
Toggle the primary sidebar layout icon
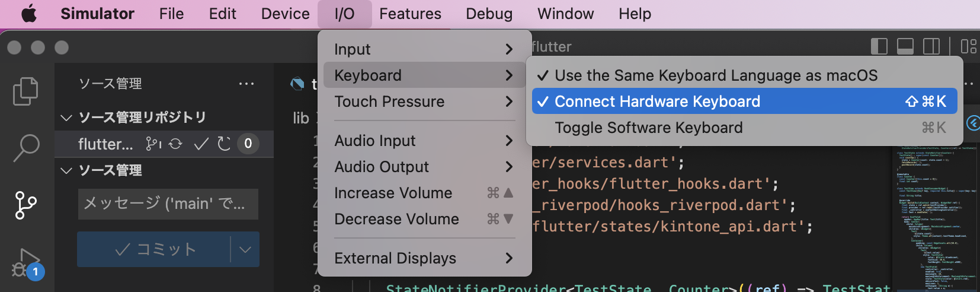click(879, 46)
